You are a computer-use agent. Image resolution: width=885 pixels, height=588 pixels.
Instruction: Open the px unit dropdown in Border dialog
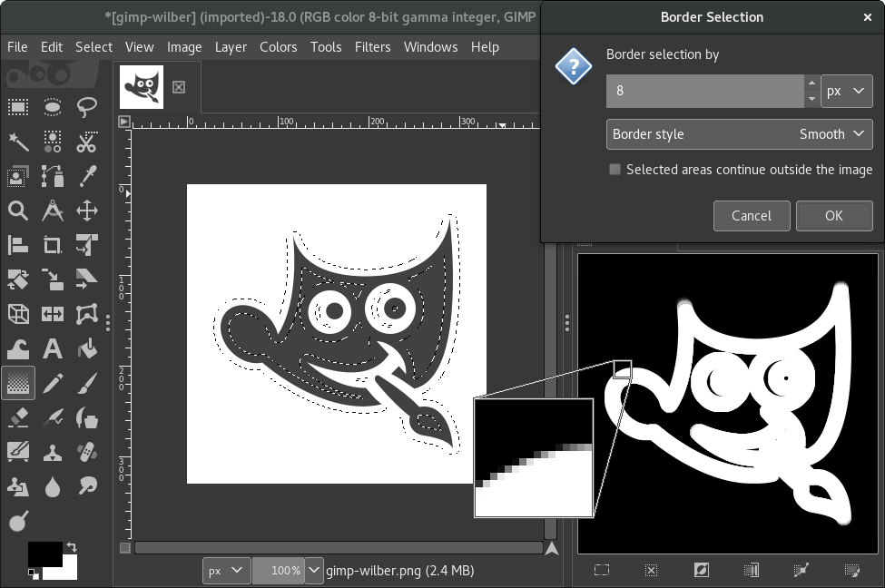pyautogui.click(x=847, y=91)
